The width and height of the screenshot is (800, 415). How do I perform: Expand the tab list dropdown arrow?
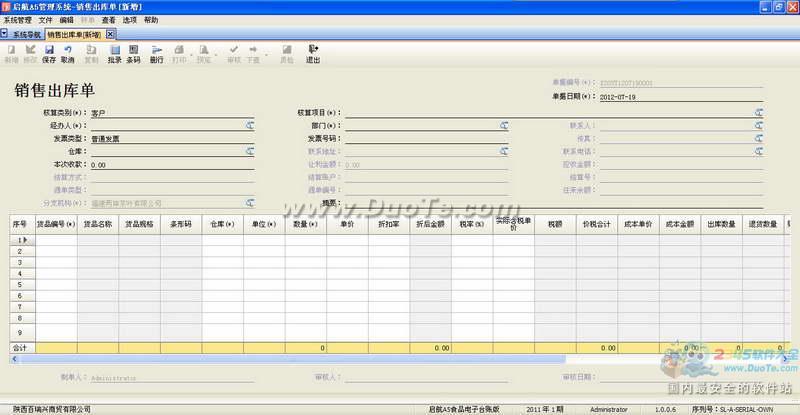click(x=4, y=34)
